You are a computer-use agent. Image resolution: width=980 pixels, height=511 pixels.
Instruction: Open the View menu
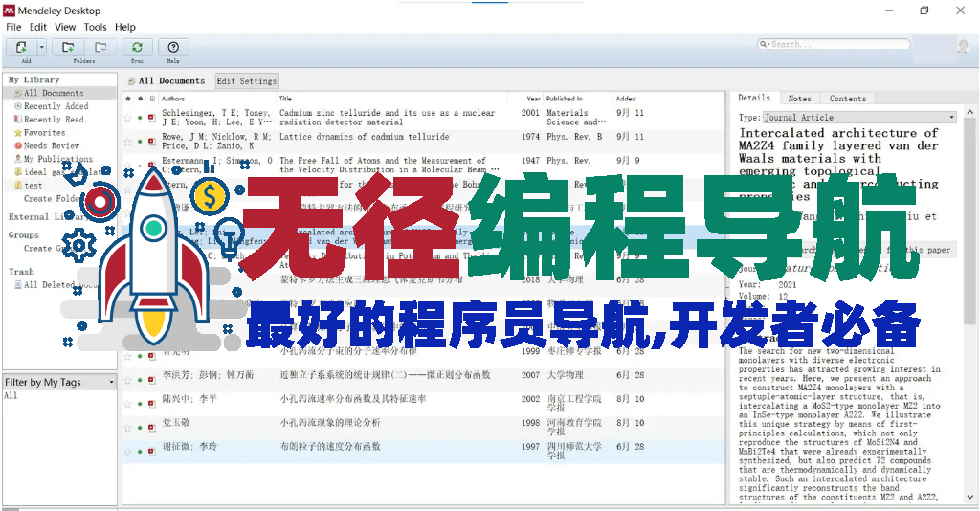65,27
